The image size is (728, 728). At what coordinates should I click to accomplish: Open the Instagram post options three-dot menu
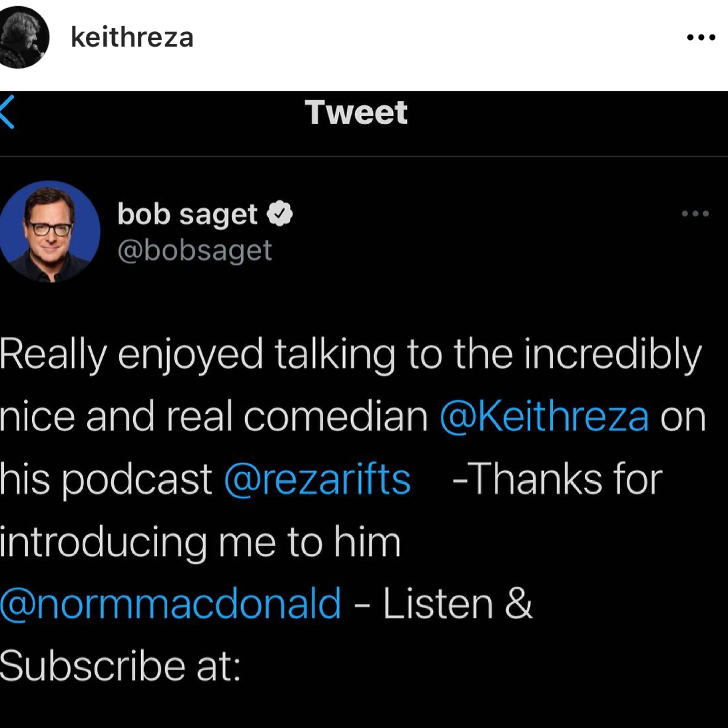tap(701, 37)
